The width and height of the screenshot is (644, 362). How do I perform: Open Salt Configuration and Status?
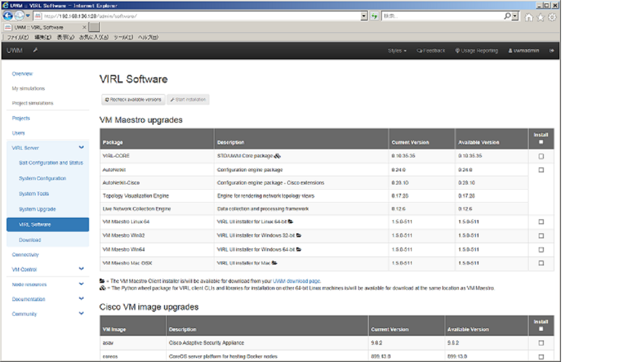pyautogui.click(x=51, y=163)
